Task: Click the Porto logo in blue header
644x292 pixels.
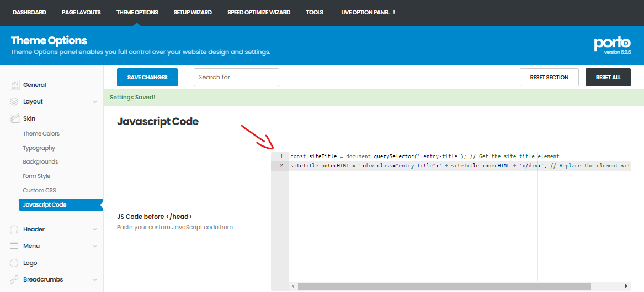Action: tap(613, 44)
